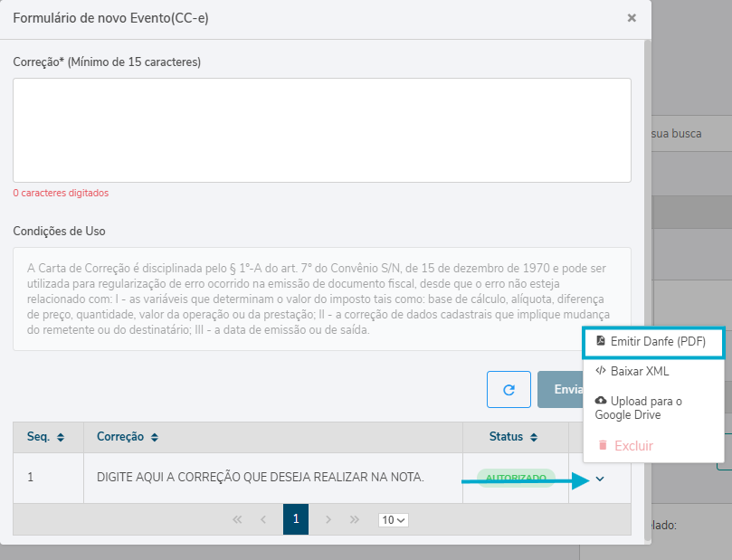Image resolution: width=732 pixels, height=560 pixels.
Task: Click the refresh icon button
Action: [x=509, y=389]
